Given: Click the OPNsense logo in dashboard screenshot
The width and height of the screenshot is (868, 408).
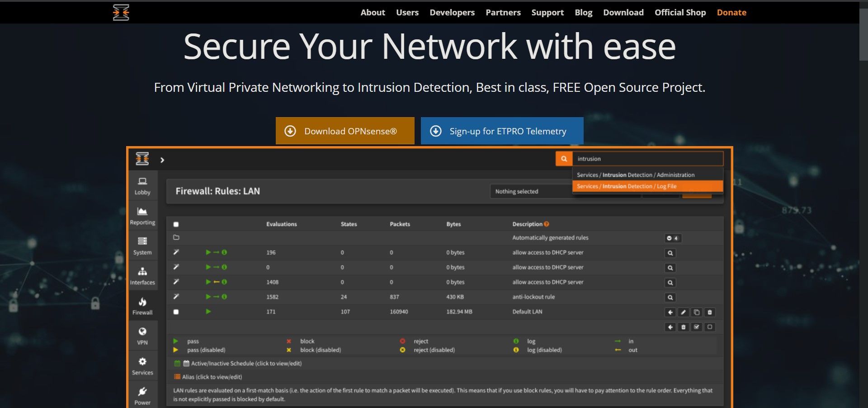Looking at the screenshot, I should 142,159.
